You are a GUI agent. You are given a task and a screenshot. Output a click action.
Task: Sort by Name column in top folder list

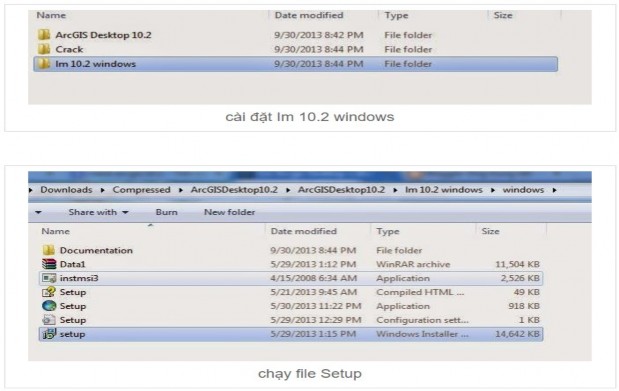(x=51, y=15)
